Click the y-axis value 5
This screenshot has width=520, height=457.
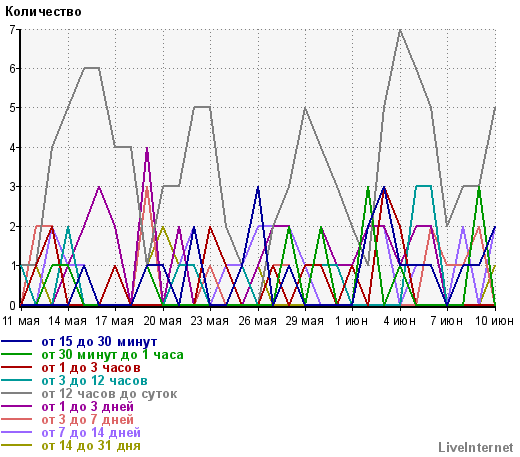click(12, 108)
